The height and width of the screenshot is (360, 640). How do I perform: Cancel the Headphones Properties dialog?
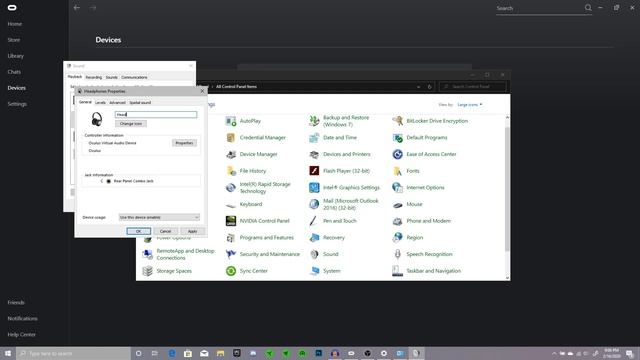point(165,231)
